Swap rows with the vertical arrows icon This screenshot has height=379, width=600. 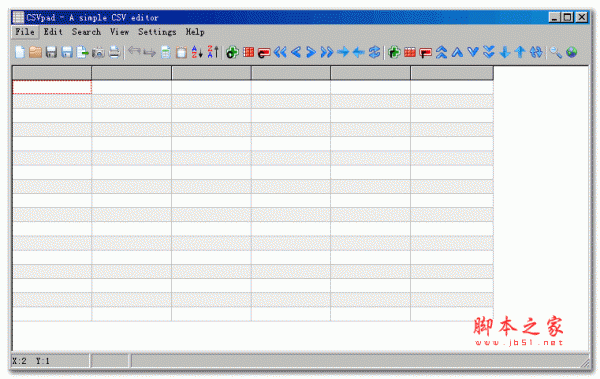point(536,52)
